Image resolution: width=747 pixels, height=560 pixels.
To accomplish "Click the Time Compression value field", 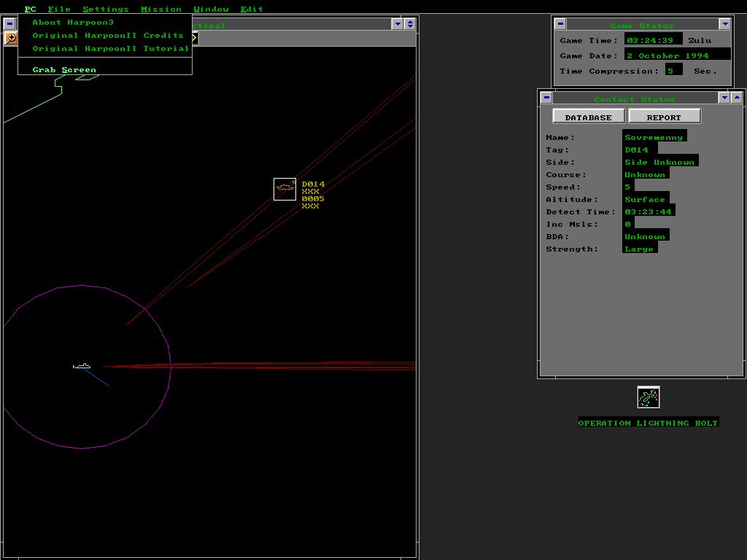I will 673,71.
